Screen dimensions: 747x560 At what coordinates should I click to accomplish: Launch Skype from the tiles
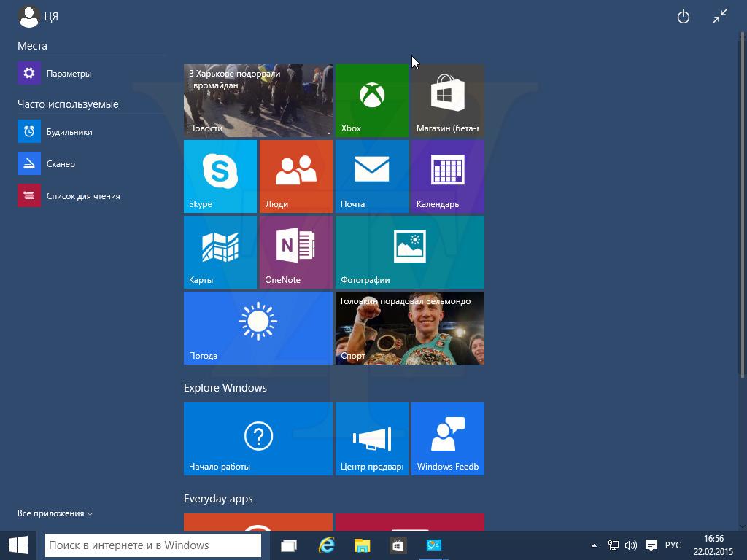click(220, 176)
